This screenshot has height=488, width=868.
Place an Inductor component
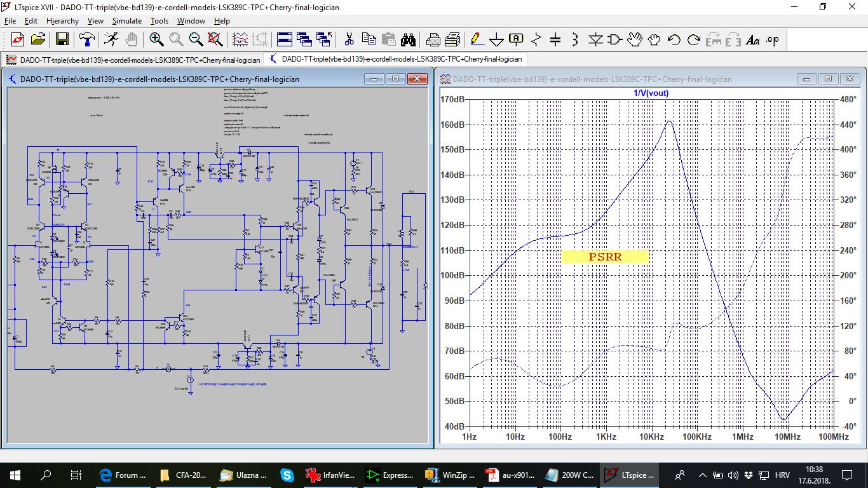click(x=575, y=39)
